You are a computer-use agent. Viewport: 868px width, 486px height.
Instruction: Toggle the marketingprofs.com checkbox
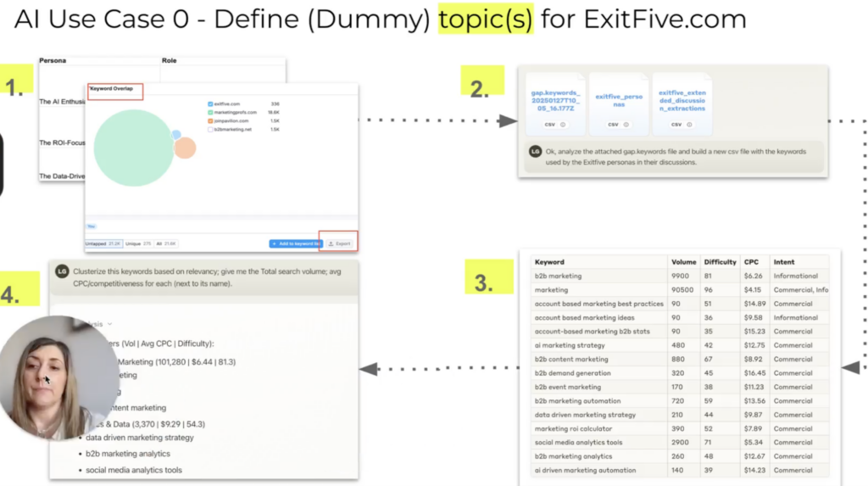(210, 113)
